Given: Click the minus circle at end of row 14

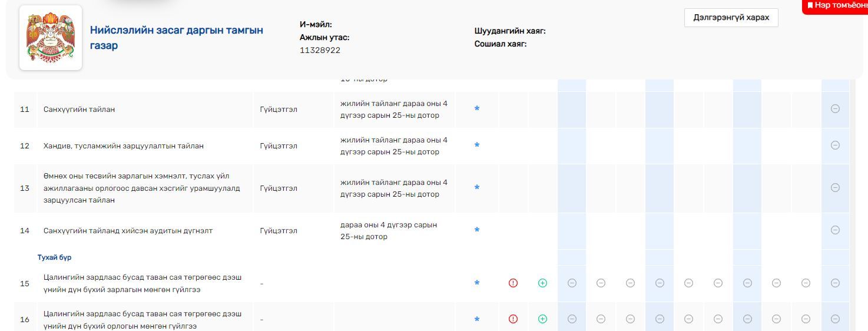Looking at the screenshot, I should 835,230.
